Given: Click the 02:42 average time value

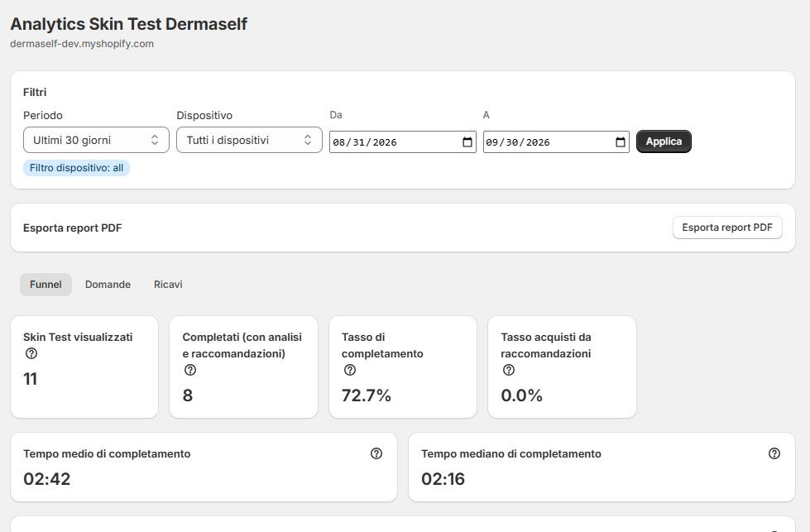Looking at the screenshot, I should click(47, 479).
